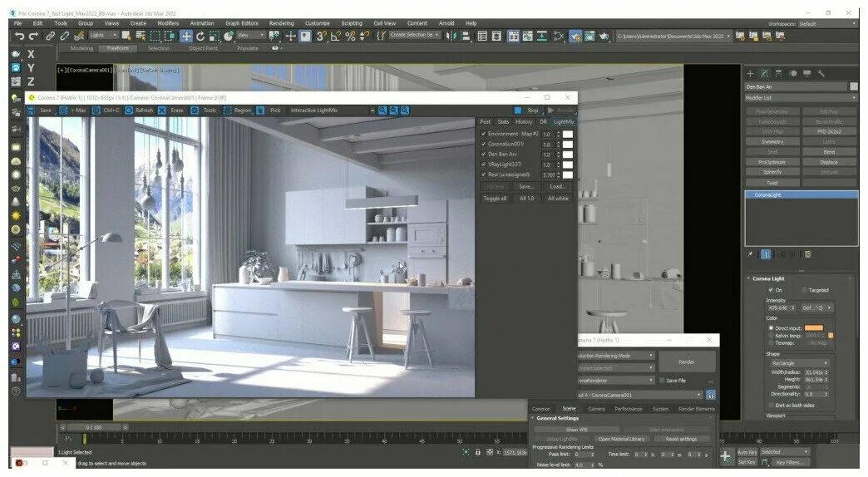This screenshot has width=868, height=477.
Task: Toggle the Den Ban An LightMix checkbox
Action: (x=483, y=155)
